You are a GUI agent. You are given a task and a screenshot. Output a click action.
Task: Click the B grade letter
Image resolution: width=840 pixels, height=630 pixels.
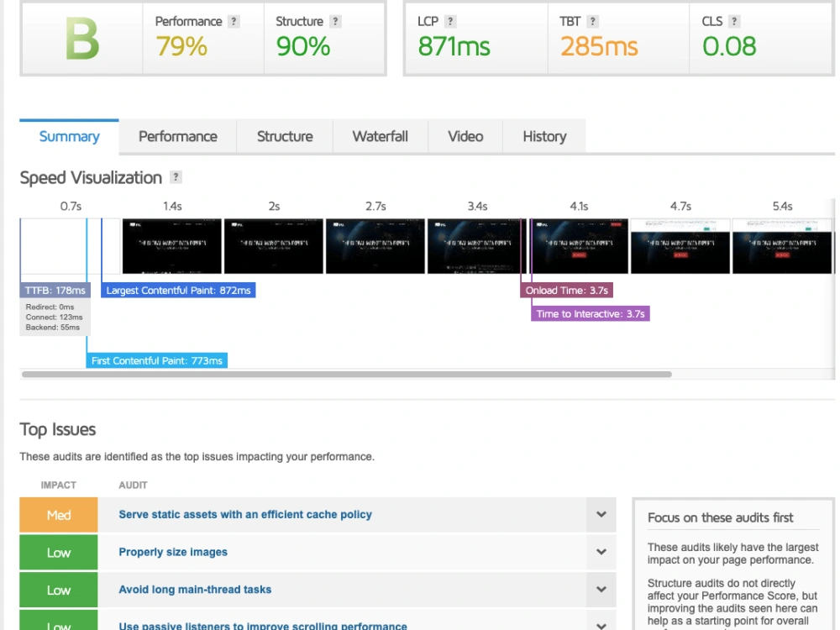click(x=82, y=39)
